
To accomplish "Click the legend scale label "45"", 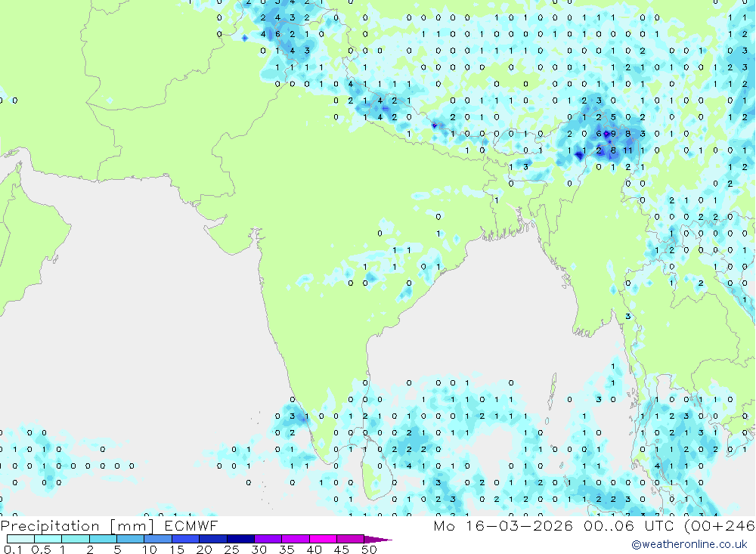I will tap(342, 549).
